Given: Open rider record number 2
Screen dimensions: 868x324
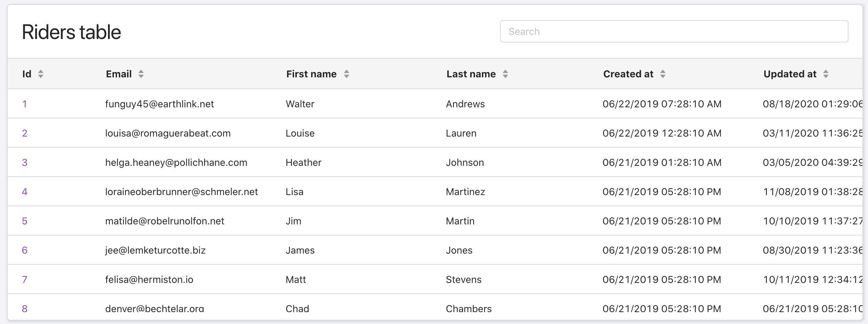Looking at the screenshot, I should (x=25, y=133).
